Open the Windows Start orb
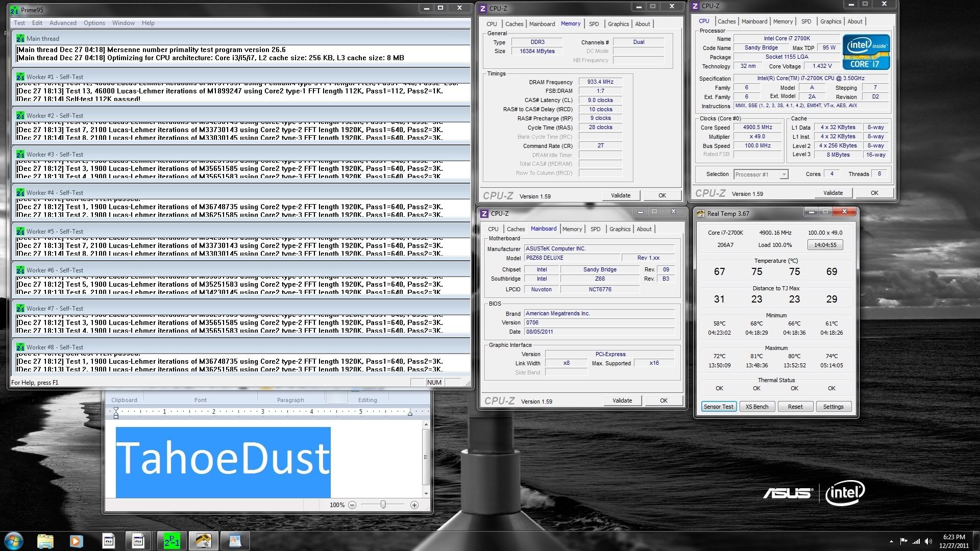Viewport: 980px width, 551px height. point(14,540)
